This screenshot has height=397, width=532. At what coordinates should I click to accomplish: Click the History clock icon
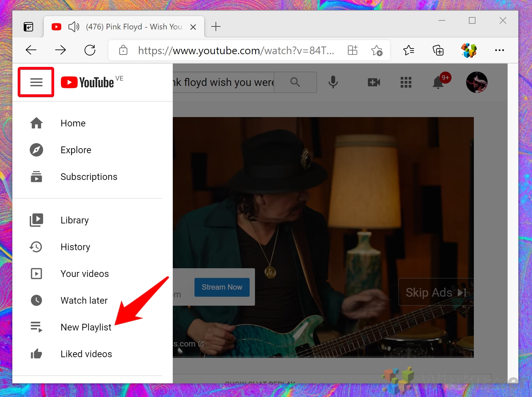click(36, 247)
